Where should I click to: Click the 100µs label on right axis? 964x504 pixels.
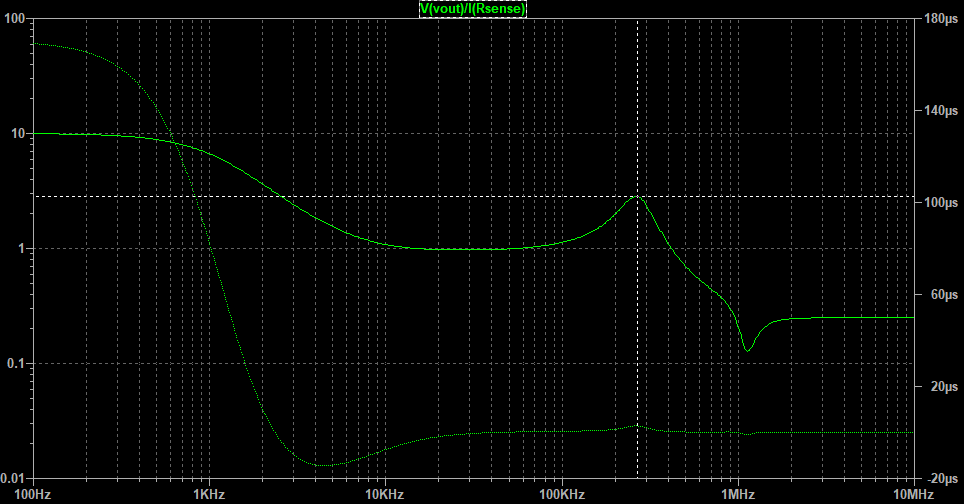[x=941, y=203]
